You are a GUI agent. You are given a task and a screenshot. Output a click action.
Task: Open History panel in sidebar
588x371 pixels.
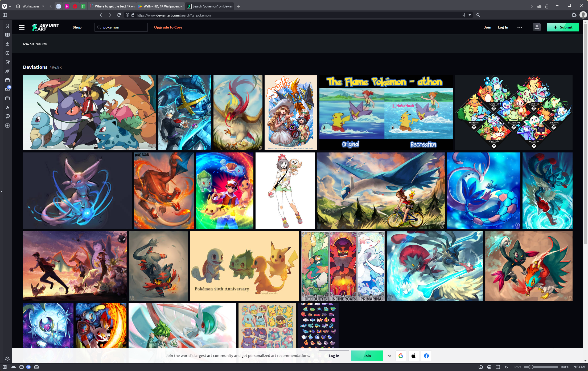coord(7,53)
